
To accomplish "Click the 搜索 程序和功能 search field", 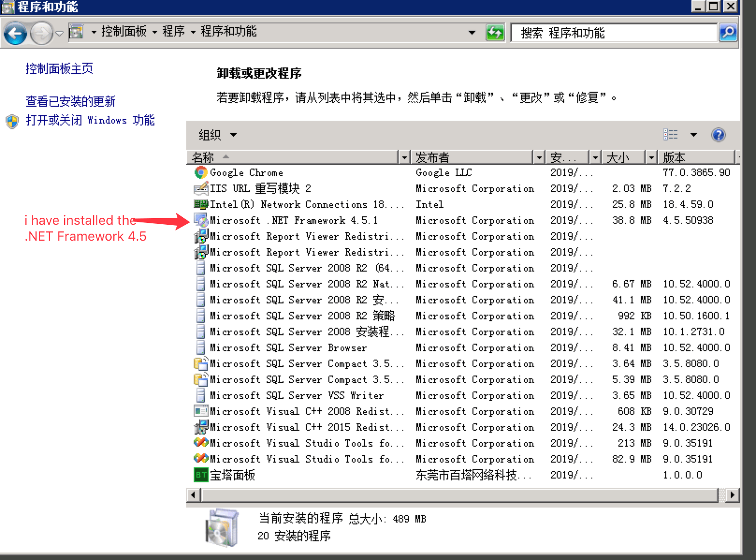I will tap(613, 33).
